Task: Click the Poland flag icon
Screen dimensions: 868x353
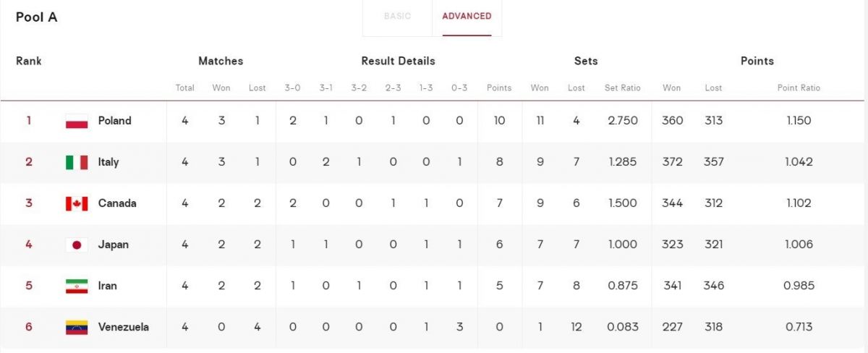Action: tap(77, 121)
